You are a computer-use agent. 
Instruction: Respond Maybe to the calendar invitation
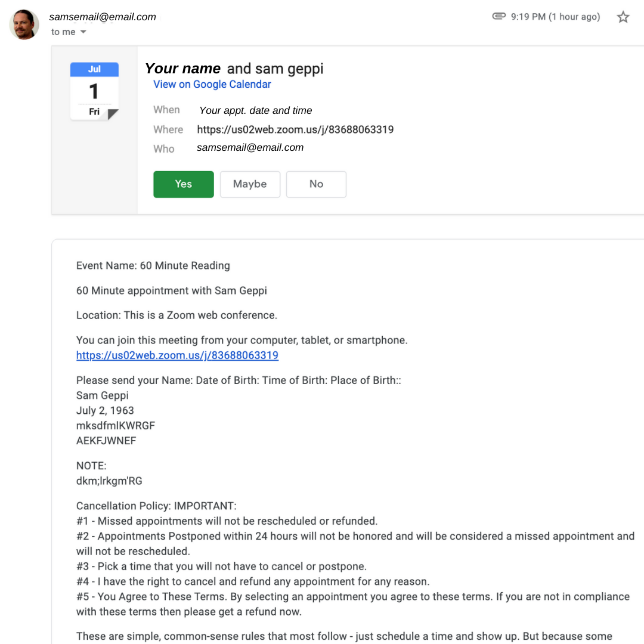(x=250, y=184)
